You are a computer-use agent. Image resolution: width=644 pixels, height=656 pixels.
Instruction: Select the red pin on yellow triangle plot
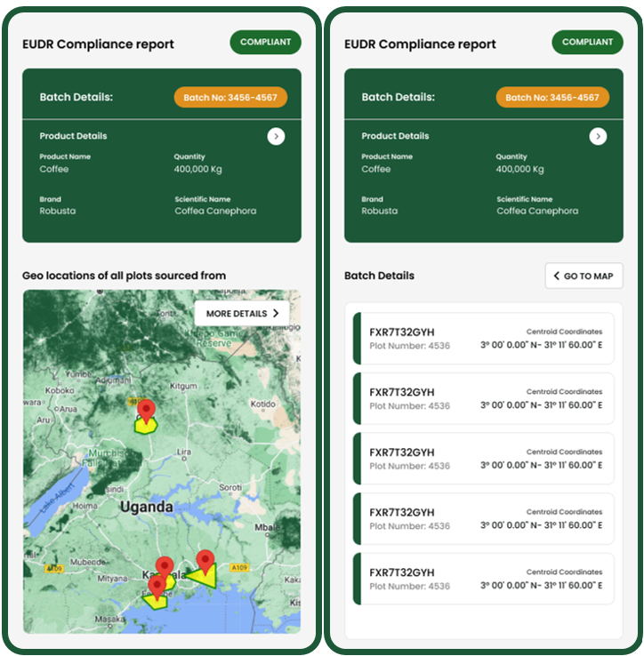(205, 562)
